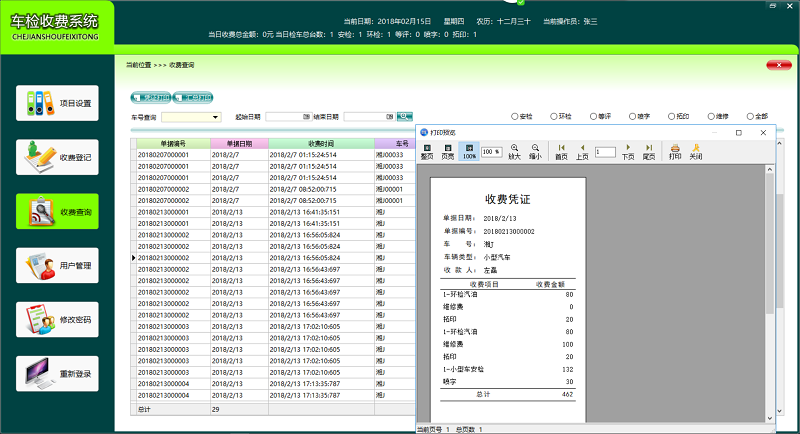Viewport: 800px width, 434px height.
Task: Go to first page with 首页
Action: pyautogui.click(x=561, y=151)
